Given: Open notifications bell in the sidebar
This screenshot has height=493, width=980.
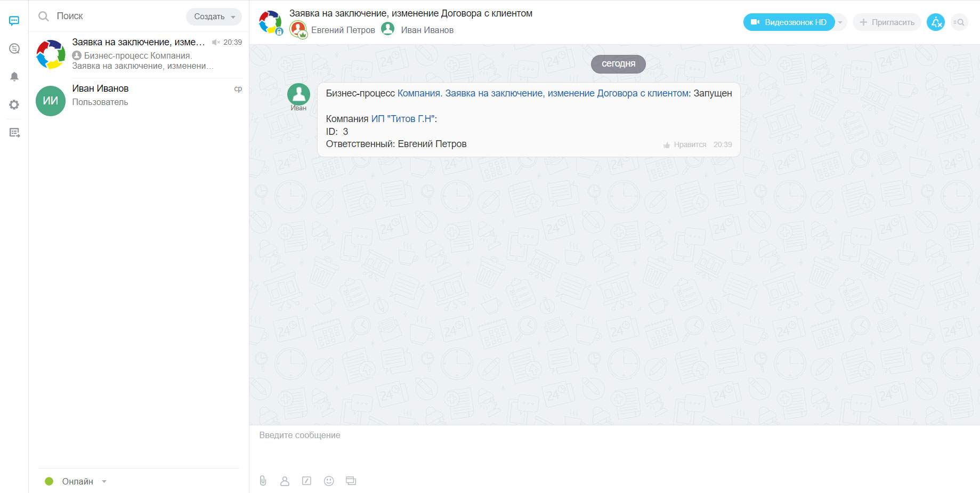Looking at the screenshot, I should pyautogui.click(x=14, y=77).
